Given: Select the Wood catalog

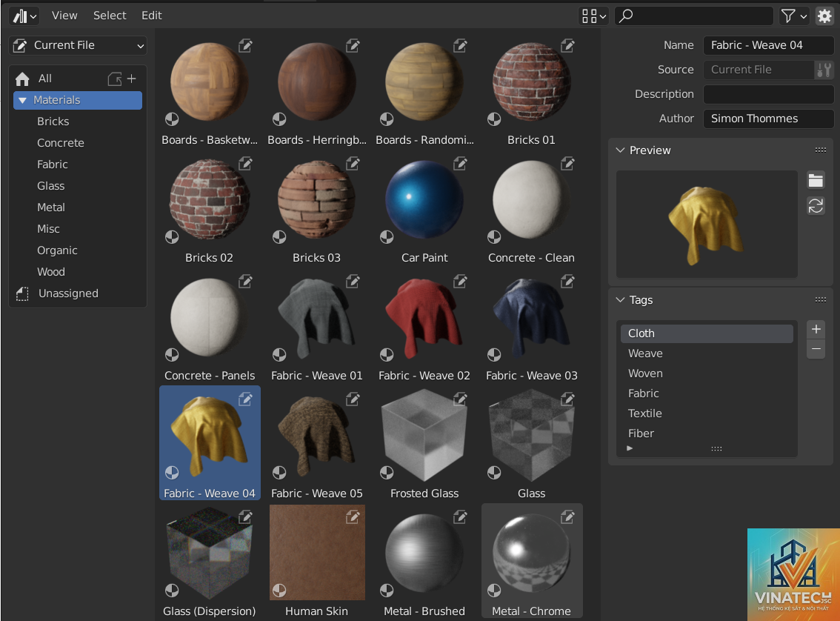Looking at the screenshot, I should coord(51,272).
